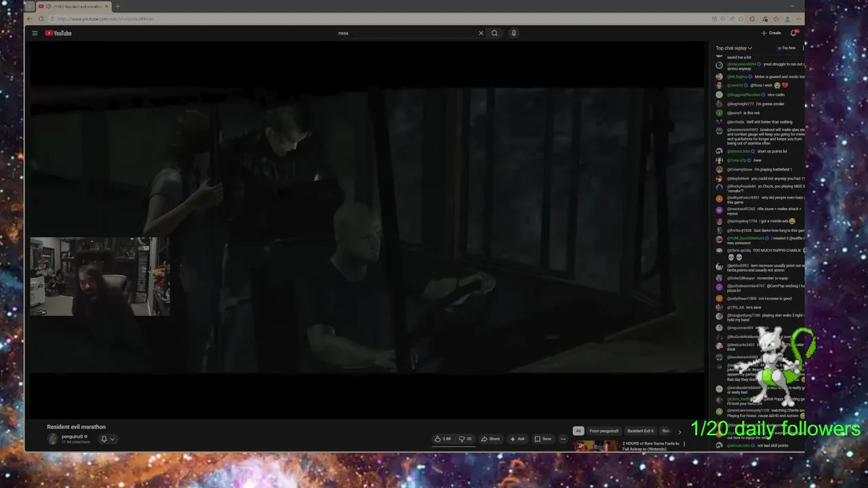
Task: Open 2 HOURS of Rare Game Facts title
Action: (x=651, y=446)
